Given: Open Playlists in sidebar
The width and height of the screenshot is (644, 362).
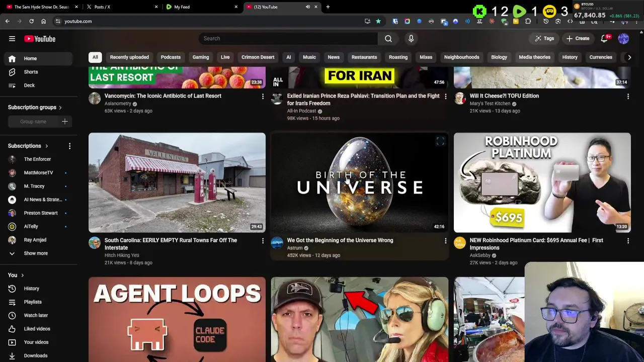Looking at the screenshot, I should coord(38,302).
